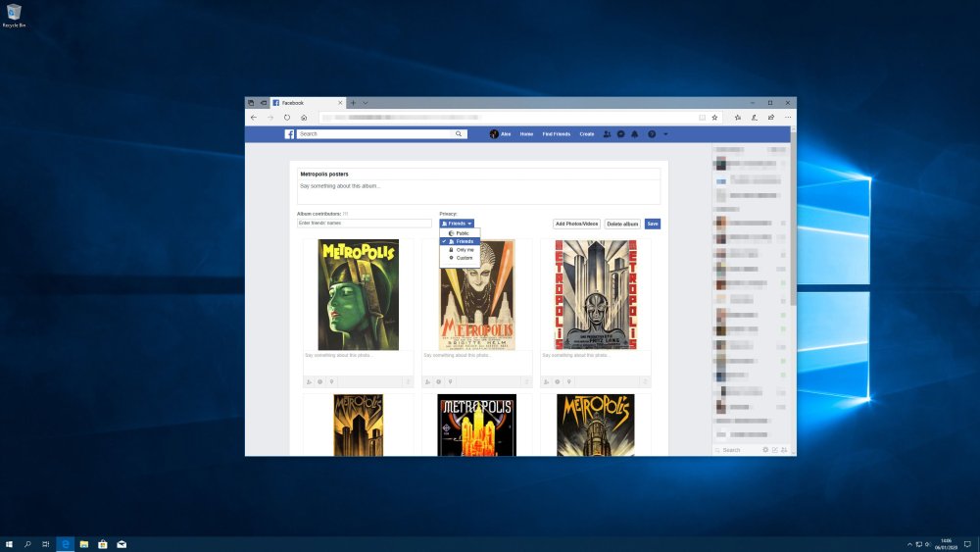980x552 pixels.
Task: Click Say something about this album field
Action: point(479,192)
